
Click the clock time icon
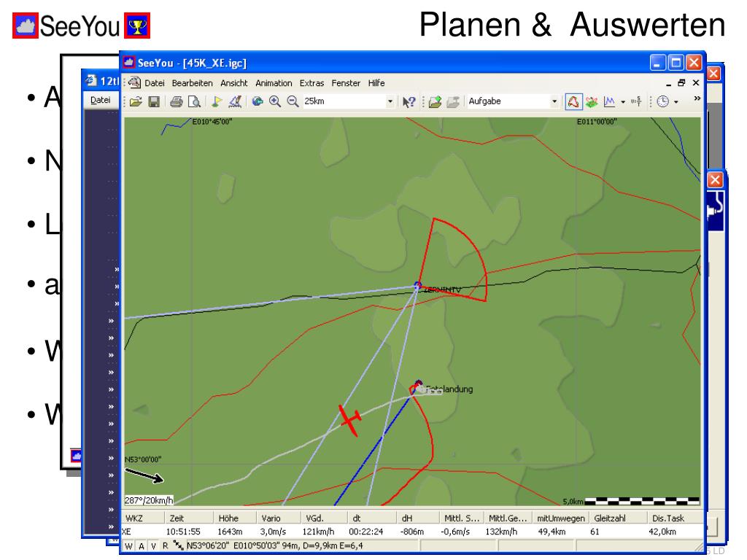pyautogui.click(x=662, y=101)
